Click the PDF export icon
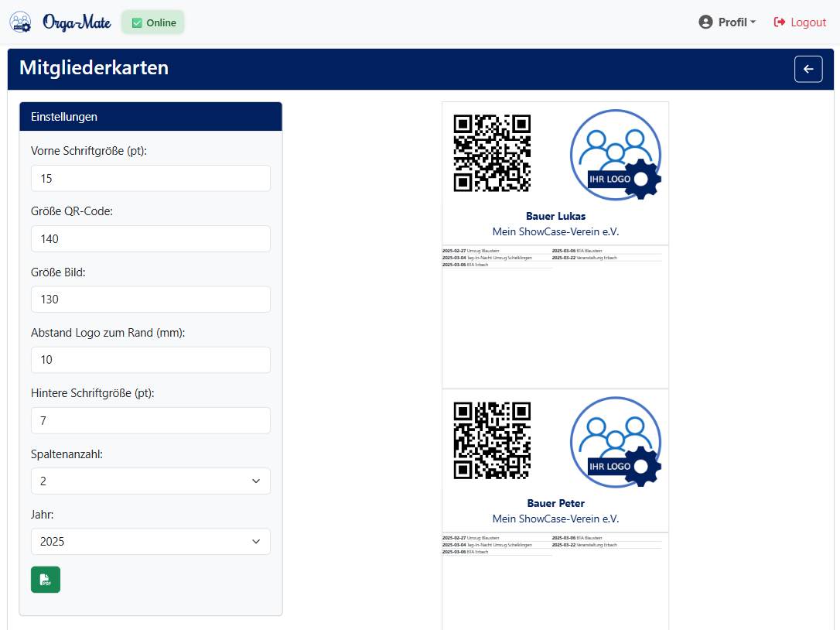Image resolution: width=840 pixels, height=630 pixels. [x=45, y=579]
